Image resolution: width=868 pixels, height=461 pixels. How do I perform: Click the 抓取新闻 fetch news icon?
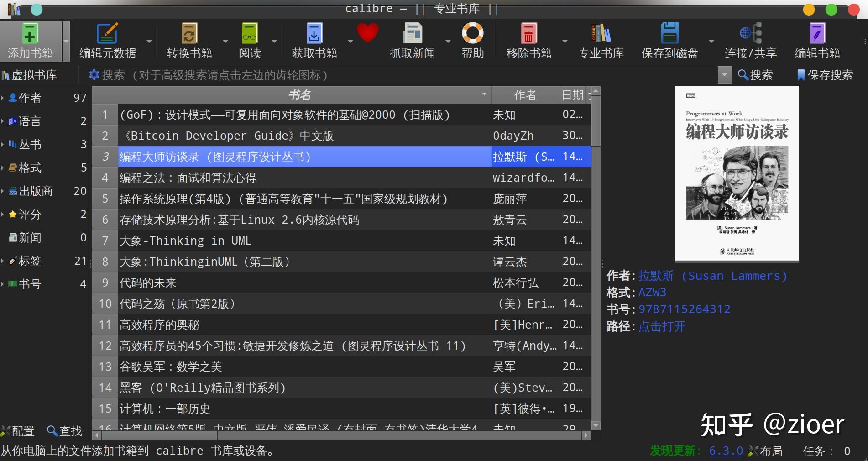(x=413, y=33)
